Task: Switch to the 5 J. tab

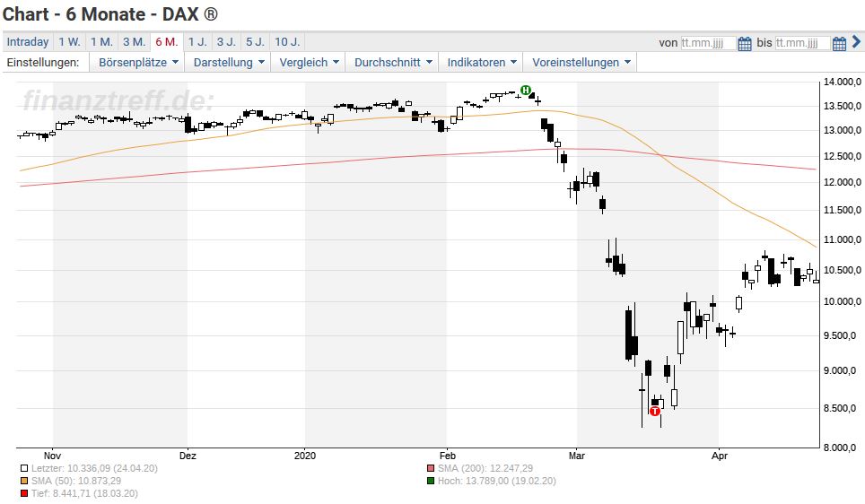Action: click(x=255, y=42)
